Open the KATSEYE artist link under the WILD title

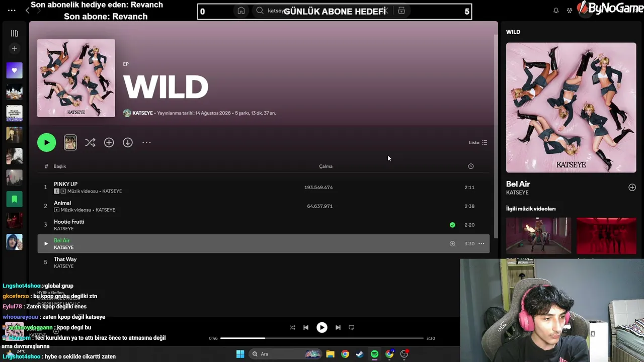pyautogui.click(x=142, y=113)
